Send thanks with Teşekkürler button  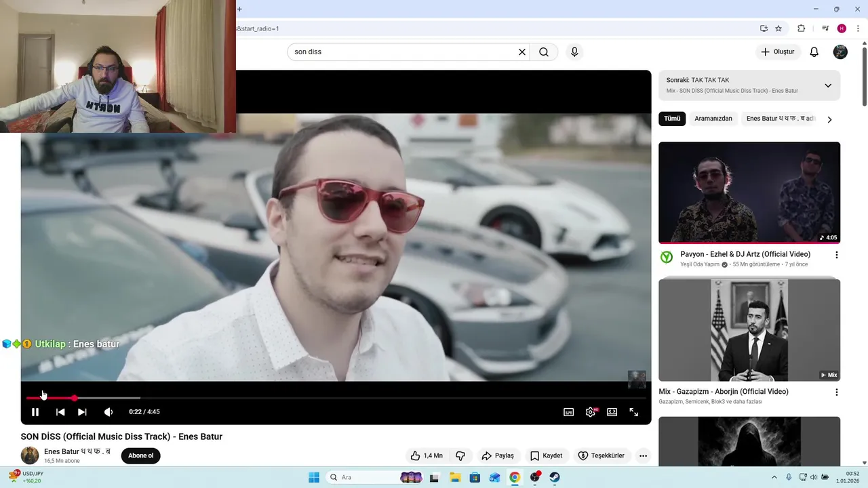pos(601,455)
